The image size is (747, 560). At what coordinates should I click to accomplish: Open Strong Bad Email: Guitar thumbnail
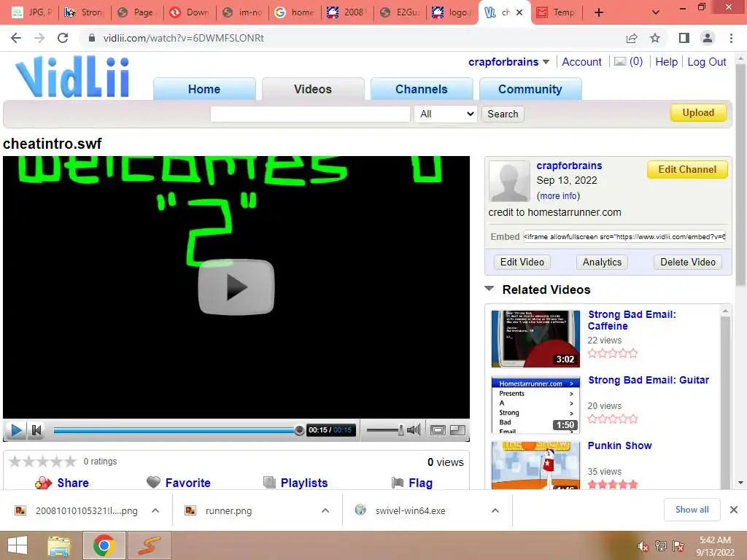[x=535, y=404]
